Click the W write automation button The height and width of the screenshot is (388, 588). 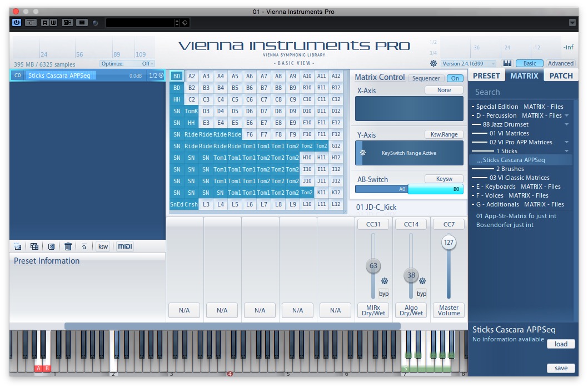coord(53,22)
